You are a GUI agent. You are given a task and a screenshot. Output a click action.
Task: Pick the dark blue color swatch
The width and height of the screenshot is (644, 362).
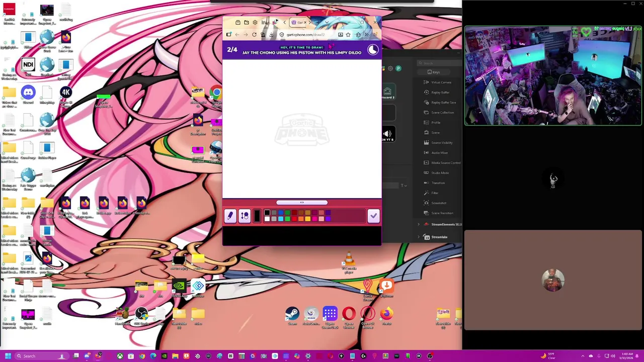pos(281,213)
